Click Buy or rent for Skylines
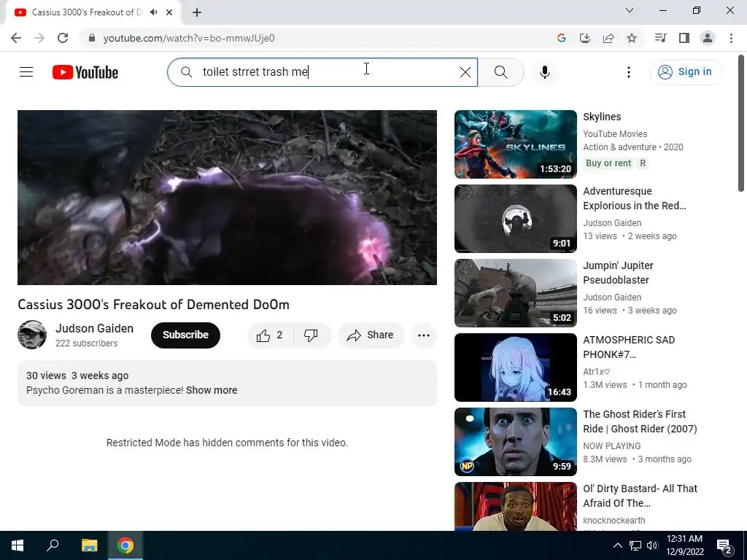 point(608,163)
